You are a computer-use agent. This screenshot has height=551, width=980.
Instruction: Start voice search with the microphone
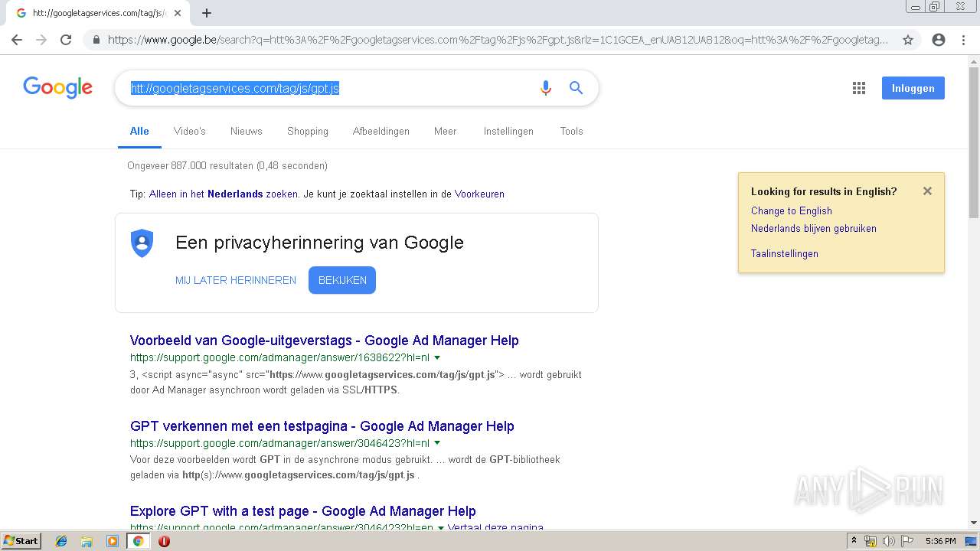546,88
